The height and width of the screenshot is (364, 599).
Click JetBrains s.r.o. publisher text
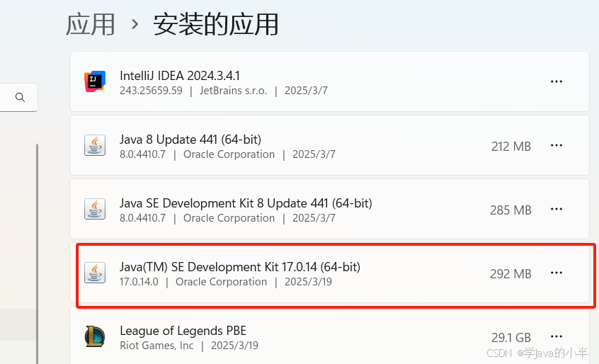233,91
